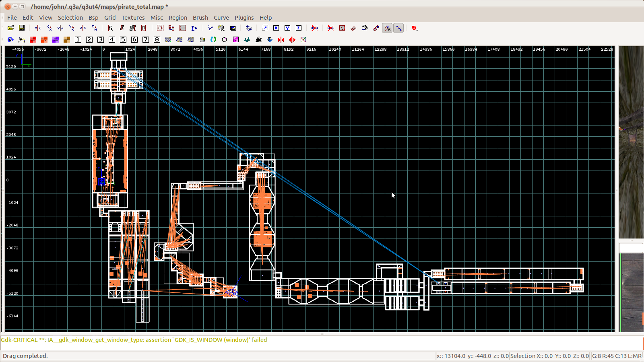This screenshot has height=362, width=644.
Task: Click the Open file folder icon
Action: tap(10, 28)
